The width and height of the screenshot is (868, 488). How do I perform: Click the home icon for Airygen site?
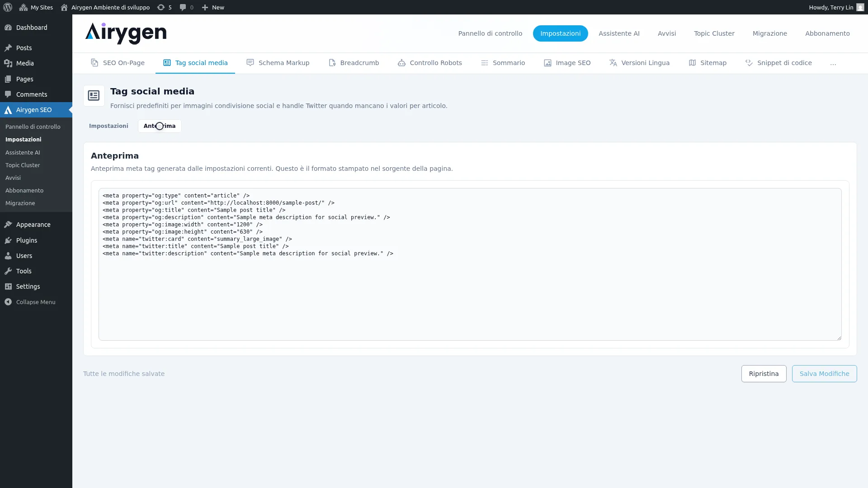[64, 7]
